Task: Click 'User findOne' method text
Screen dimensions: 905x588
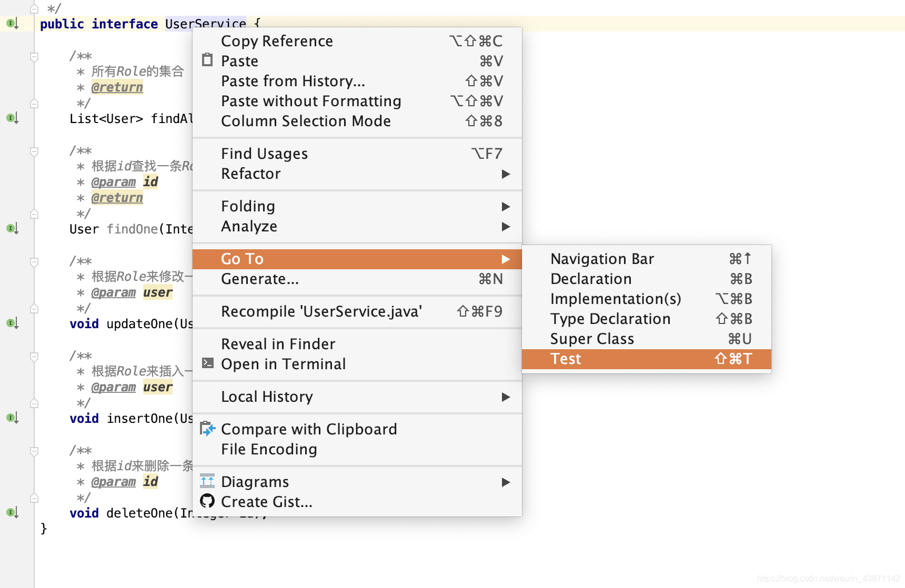Action: click(114, 229)
